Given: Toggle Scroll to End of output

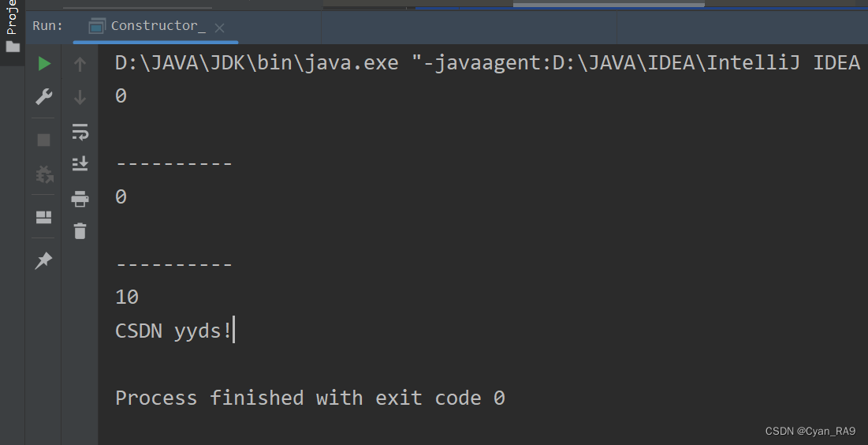Looking at the screenshot, I should [x=80, y=164].
